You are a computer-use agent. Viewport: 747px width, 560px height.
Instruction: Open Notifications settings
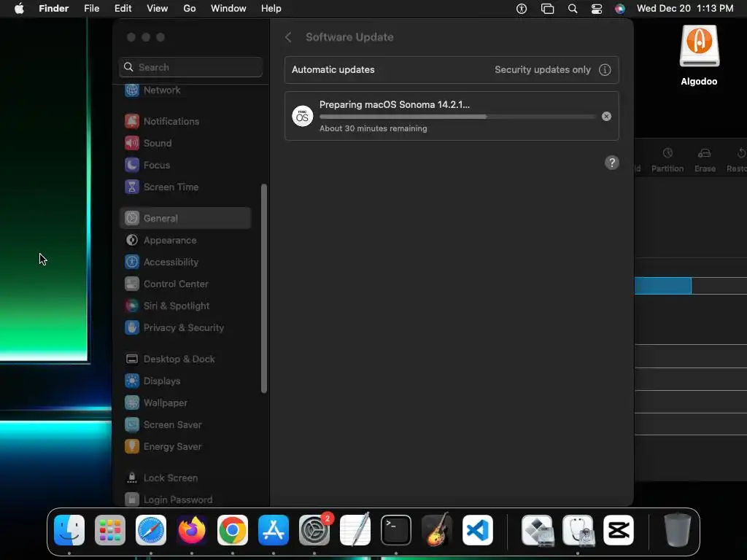click(x=185, y=121)
